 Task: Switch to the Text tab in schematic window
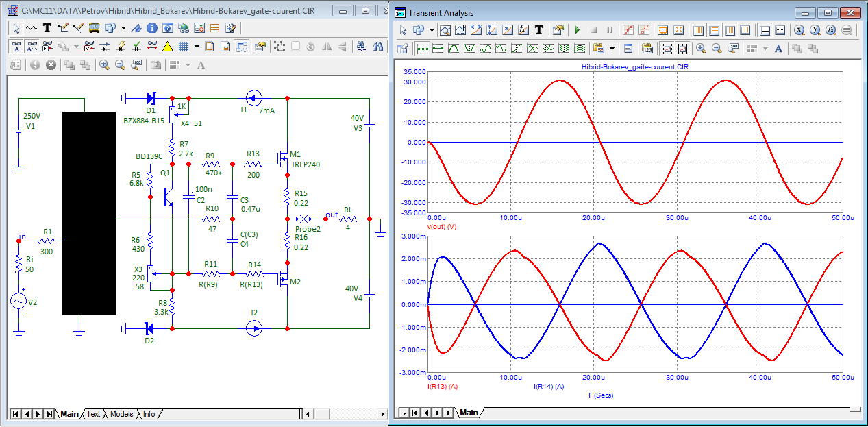click(93, 414)
